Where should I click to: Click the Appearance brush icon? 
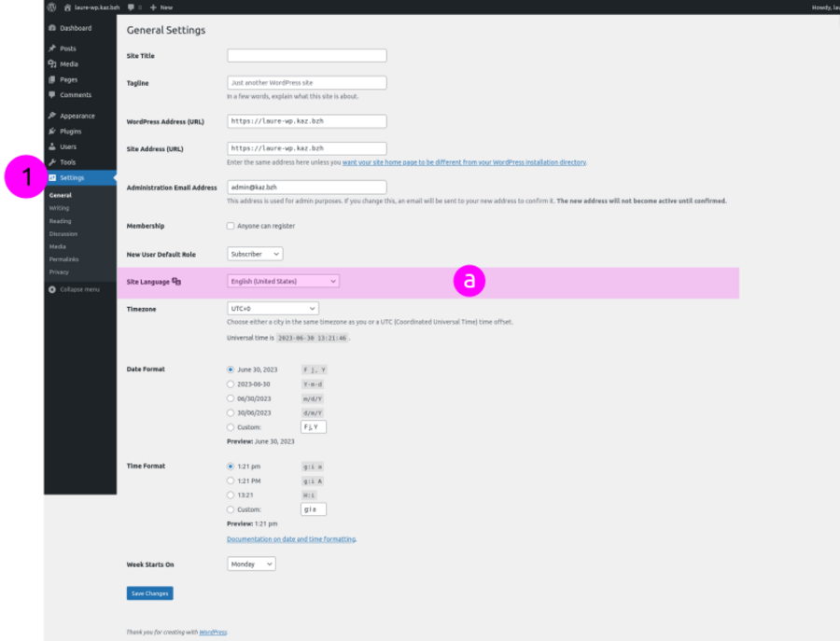53,115
